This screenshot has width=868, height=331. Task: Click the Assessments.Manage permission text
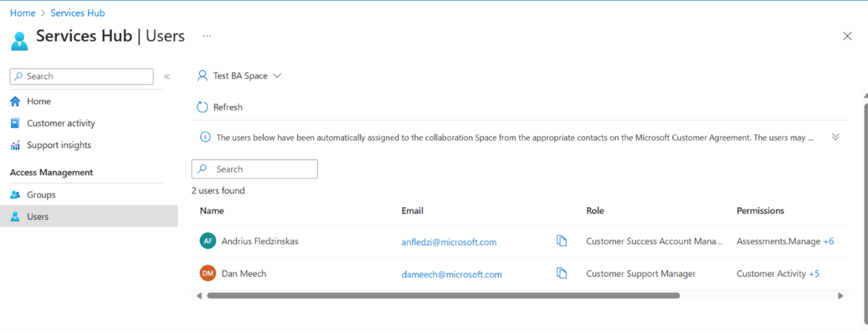pos(779,241)
